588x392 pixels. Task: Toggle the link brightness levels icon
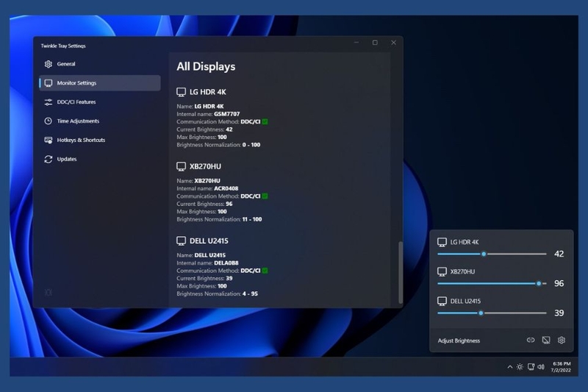531,341
